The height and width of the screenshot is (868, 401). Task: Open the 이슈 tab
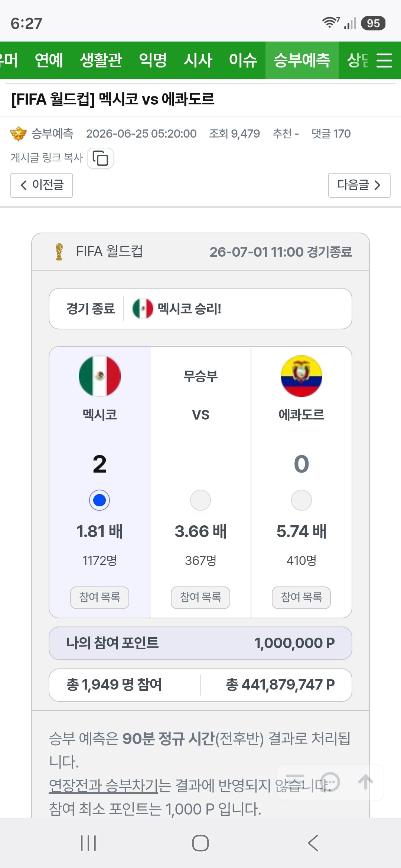coord(243,60)
